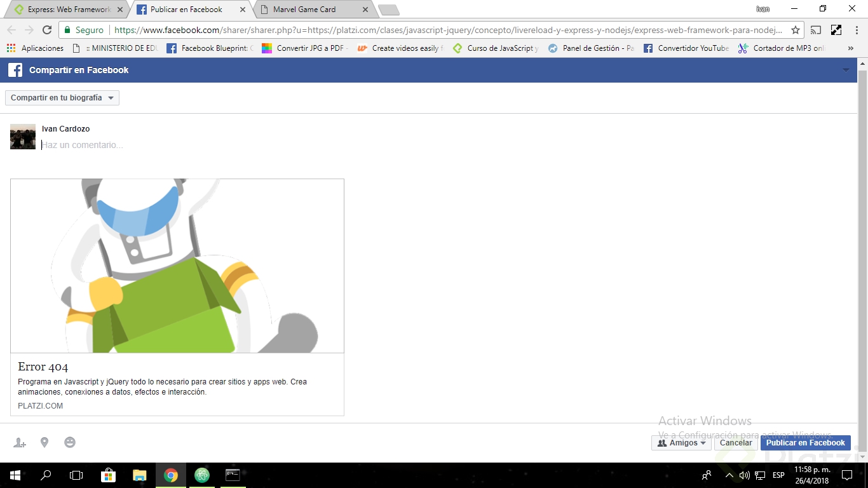The height and width of the screenshot is (488, 868).
Task: Click the 'Programa en Javascript y jQuery' description
Action: [162, 387]
